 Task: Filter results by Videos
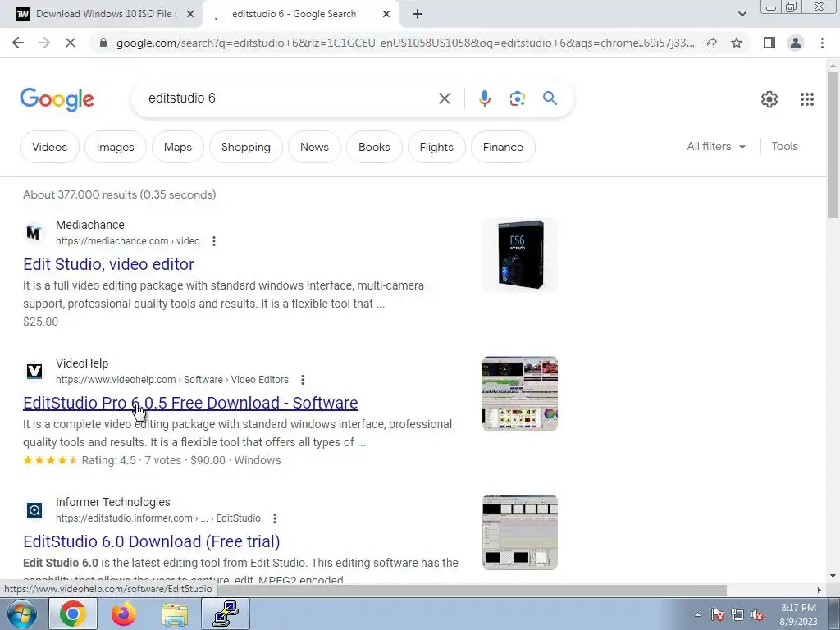coord(49,147)
